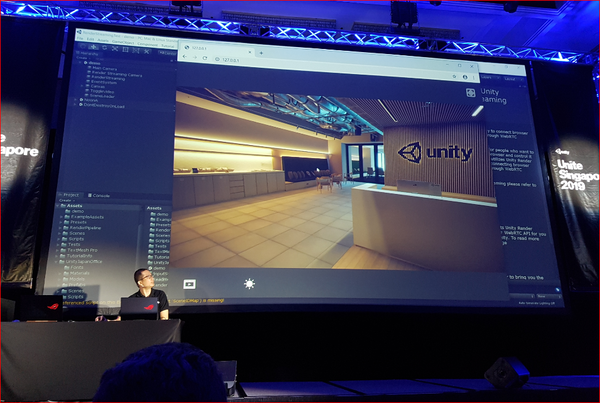Click the streamed Unity office video
This screenshot has height=403, width=600.
[335, 180]
